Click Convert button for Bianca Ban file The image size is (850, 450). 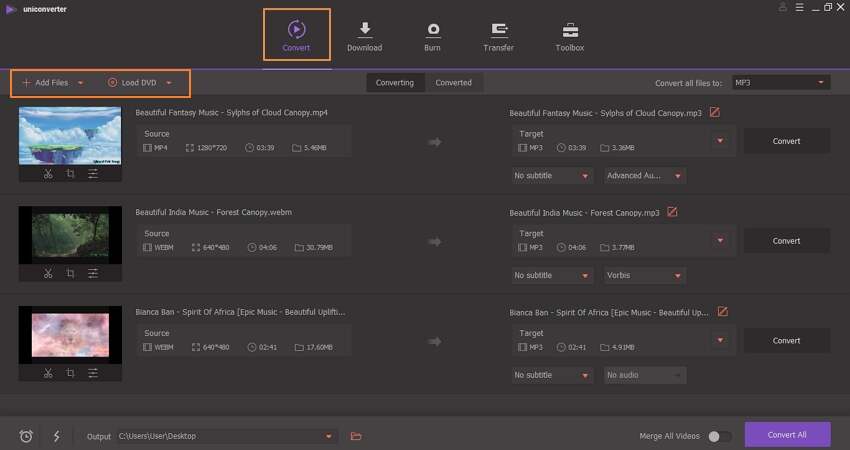(x=786, y=341)
